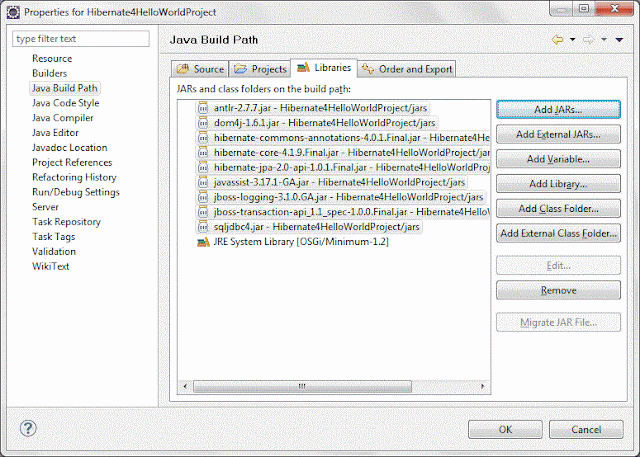The height and width of the screenshot is (457, 640).
Task: Select Resource in the properties tree
Action: (x=52, y=58)
